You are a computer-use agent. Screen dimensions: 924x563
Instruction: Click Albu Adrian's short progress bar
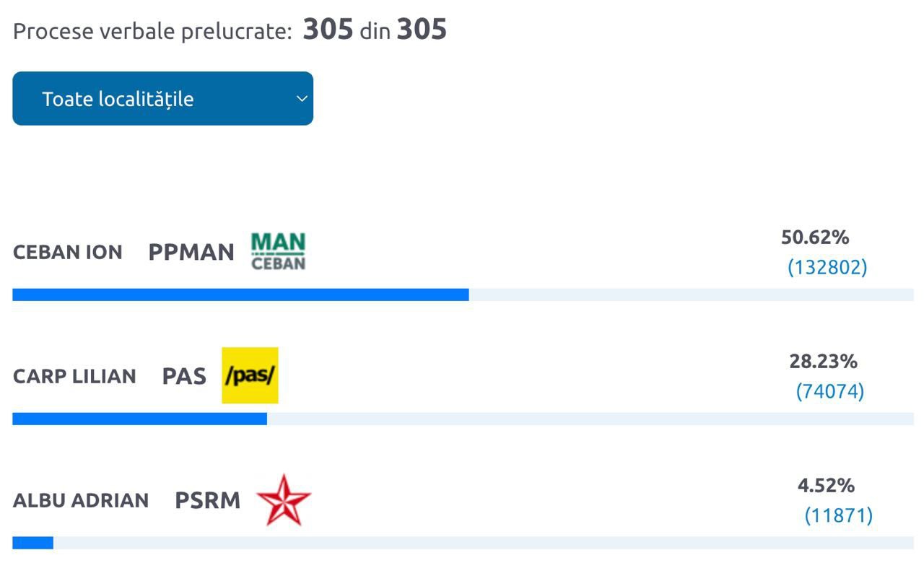point(32,543)
